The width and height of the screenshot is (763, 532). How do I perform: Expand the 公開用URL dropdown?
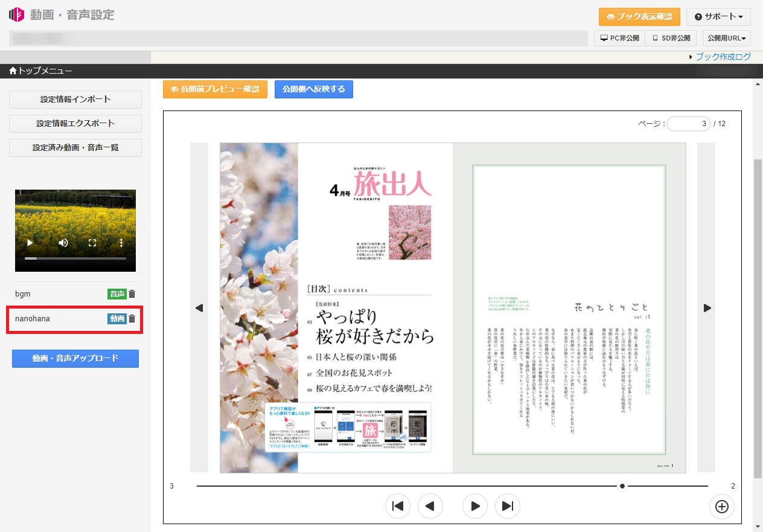click(x=726, y=38)
